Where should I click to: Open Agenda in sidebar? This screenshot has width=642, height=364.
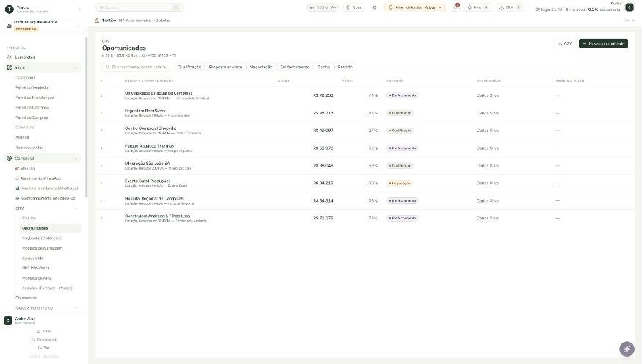(22, 137)
